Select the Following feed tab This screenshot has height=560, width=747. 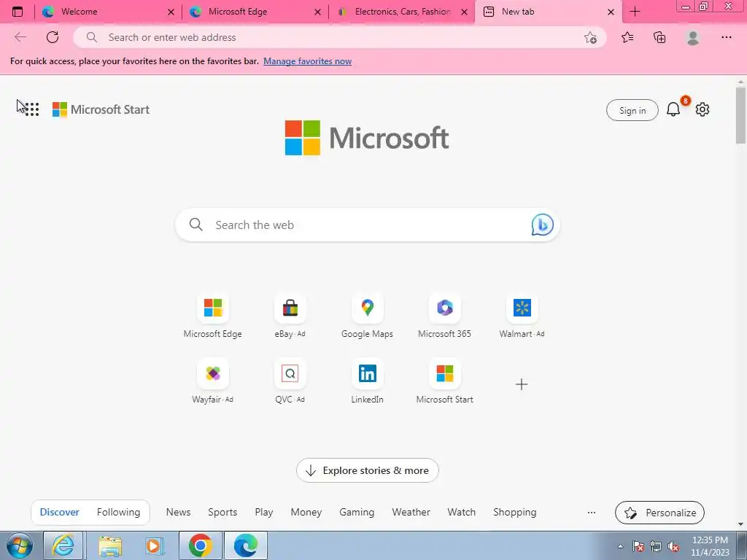[x=119, y=513]
